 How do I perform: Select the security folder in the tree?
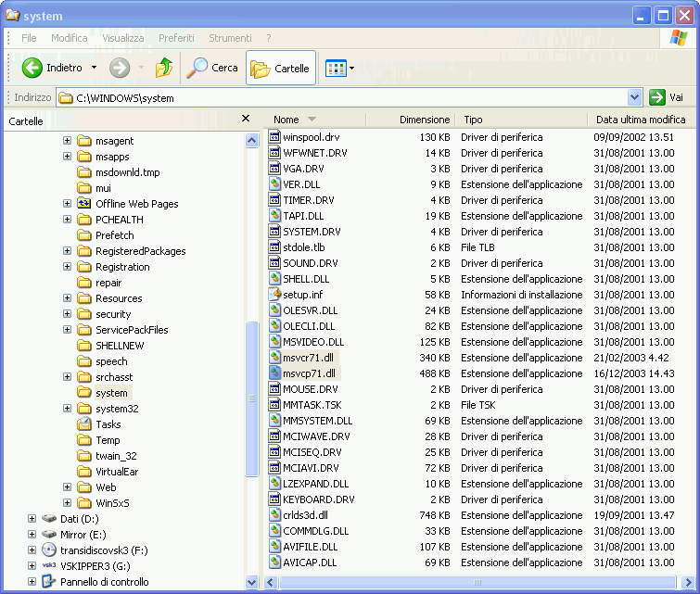(113, 314)
